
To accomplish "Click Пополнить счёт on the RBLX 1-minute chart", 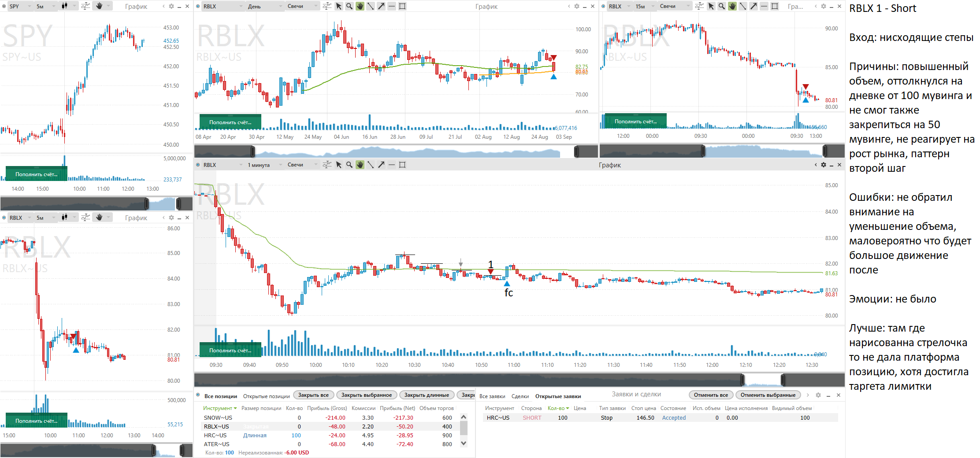I will (x=230, y=350).
